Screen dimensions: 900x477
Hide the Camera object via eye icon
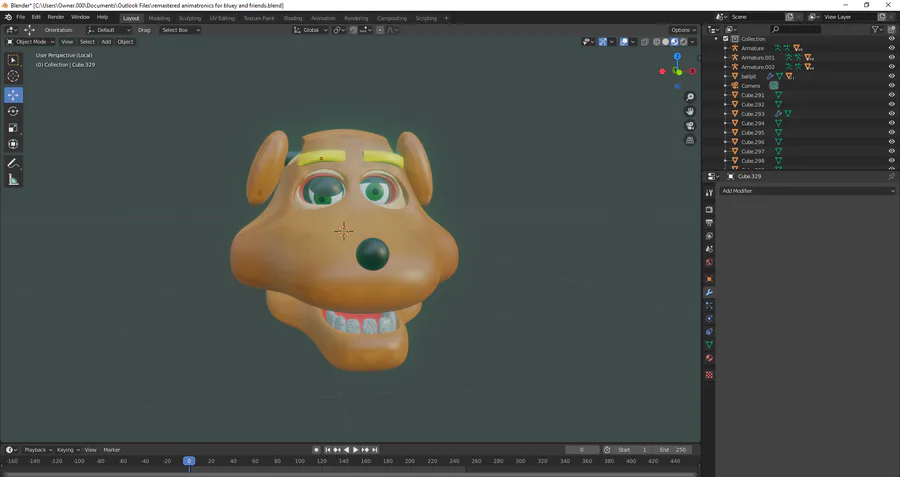click(891, 86)
